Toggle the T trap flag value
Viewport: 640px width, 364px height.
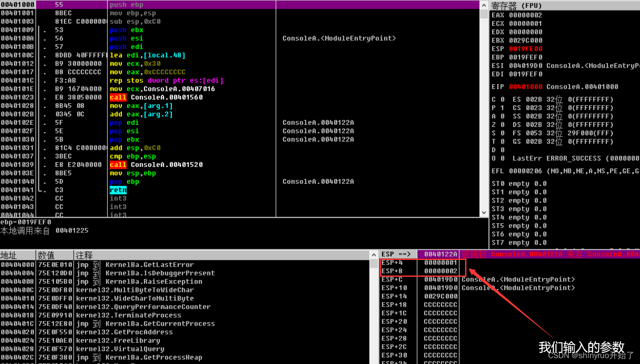point(502,142)
